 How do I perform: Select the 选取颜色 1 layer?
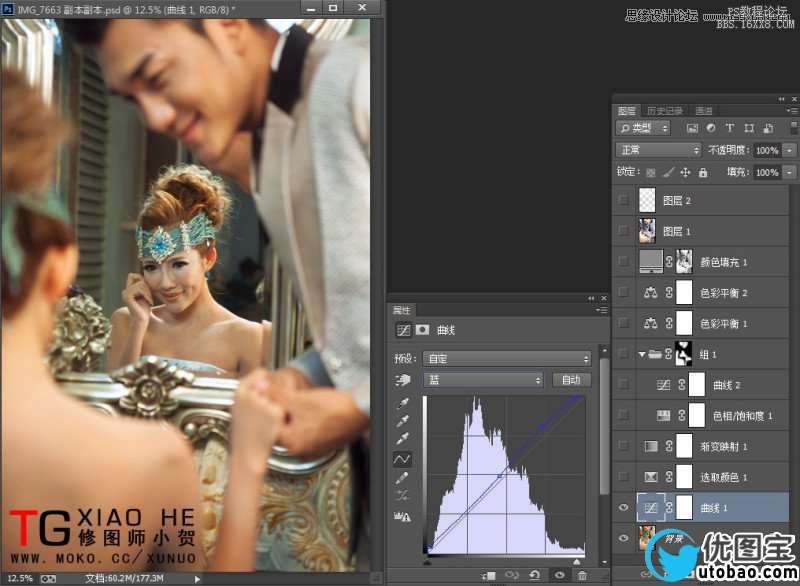pyautogui.click(x=712, y=477)
